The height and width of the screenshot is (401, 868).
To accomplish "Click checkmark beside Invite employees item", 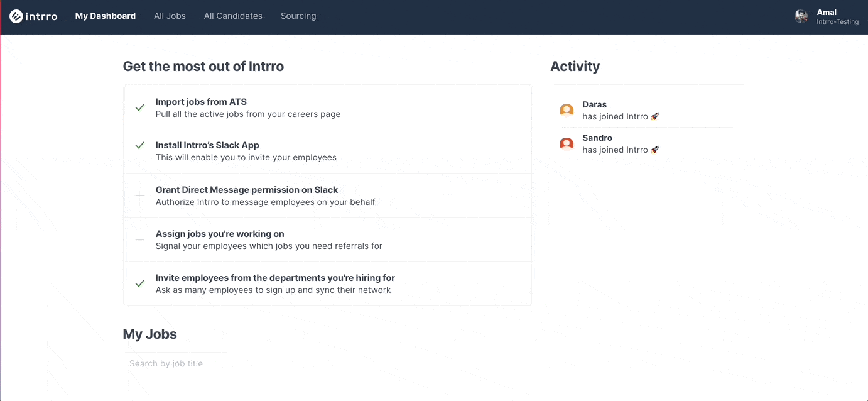I will tap(140, 283).
